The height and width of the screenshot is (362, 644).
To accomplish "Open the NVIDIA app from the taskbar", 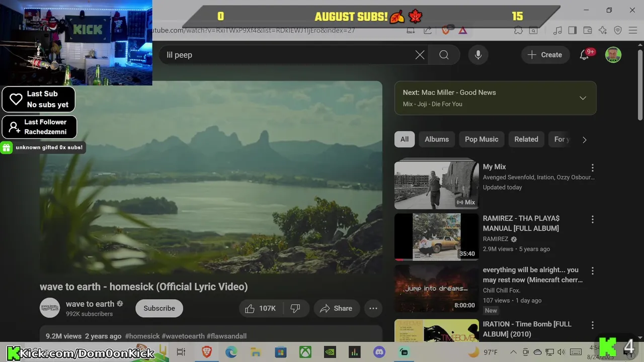I will tap(330, 352).
